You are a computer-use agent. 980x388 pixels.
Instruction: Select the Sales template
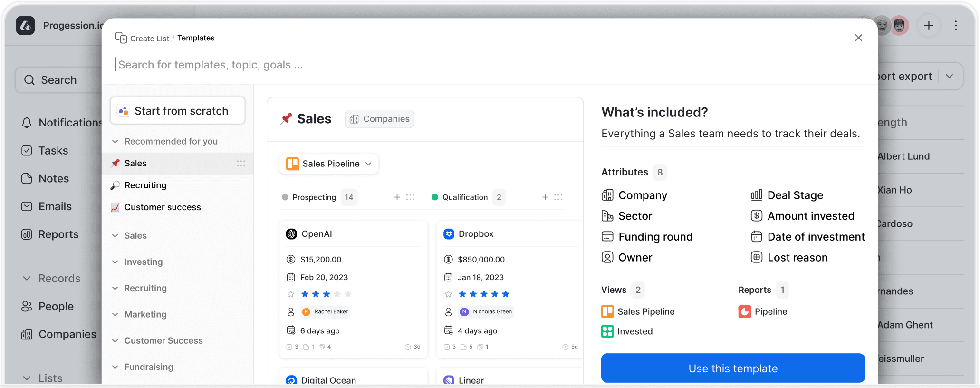click(x=178, y=164)
